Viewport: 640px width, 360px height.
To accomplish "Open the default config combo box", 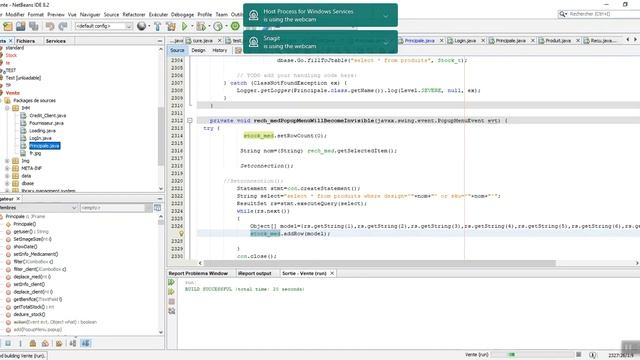I will (104, 26).
